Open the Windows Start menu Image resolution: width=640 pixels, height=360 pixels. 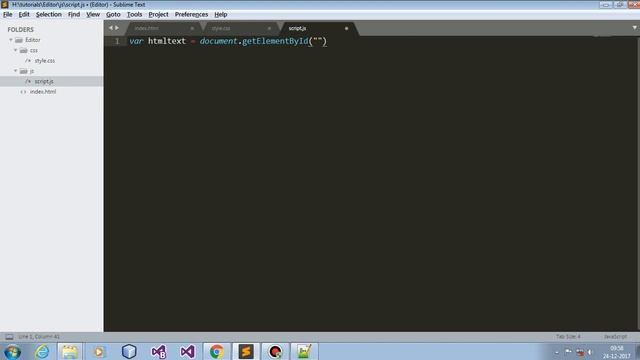12,352
